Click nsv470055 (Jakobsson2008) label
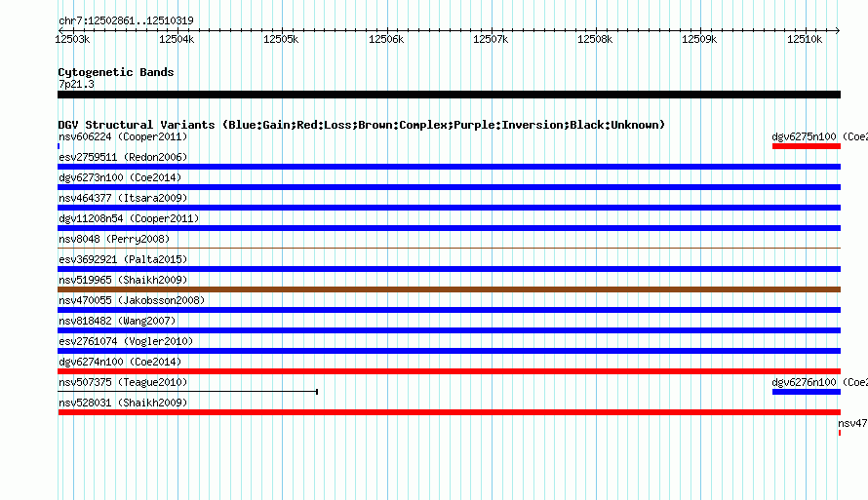 (132, 300)
